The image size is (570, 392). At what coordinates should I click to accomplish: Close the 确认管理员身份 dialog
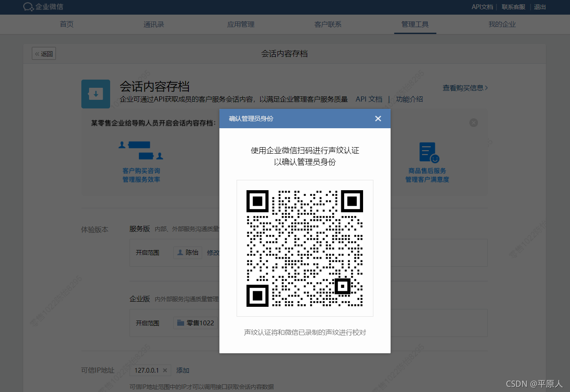point(378,118)
